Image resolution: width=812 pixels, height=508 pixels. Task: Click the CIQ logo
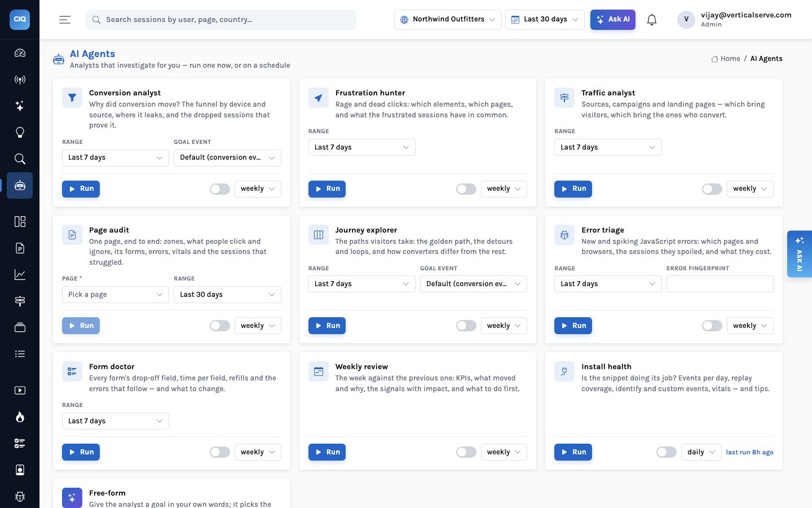point(20,19)
